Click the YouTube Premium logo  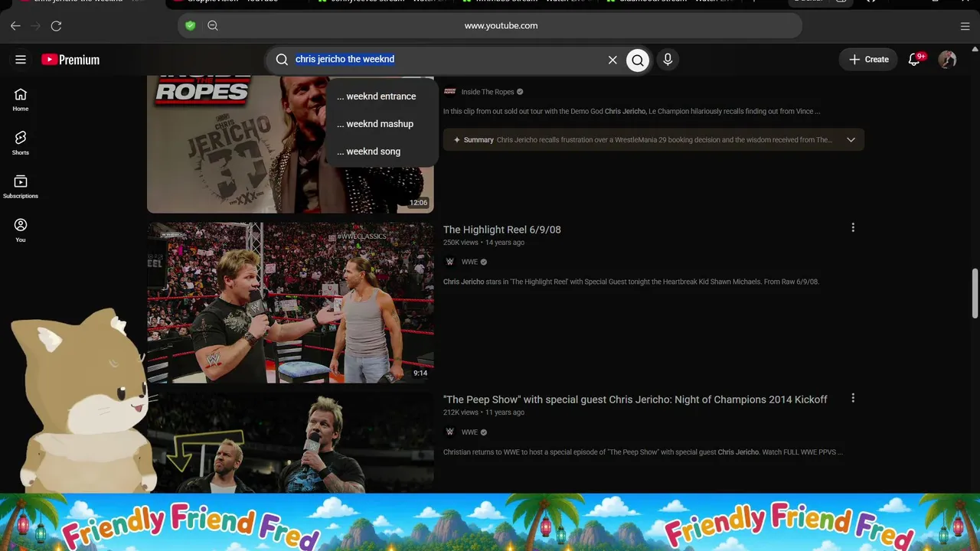click(x=70, y=60)
